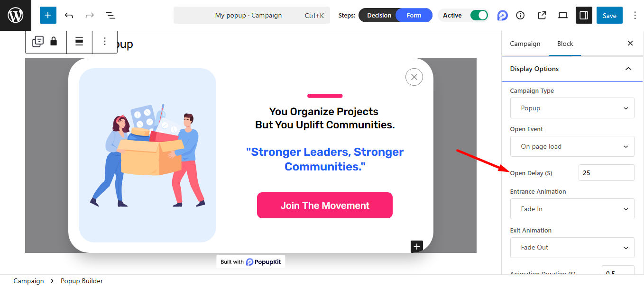Click the Save button

(609, 15)
